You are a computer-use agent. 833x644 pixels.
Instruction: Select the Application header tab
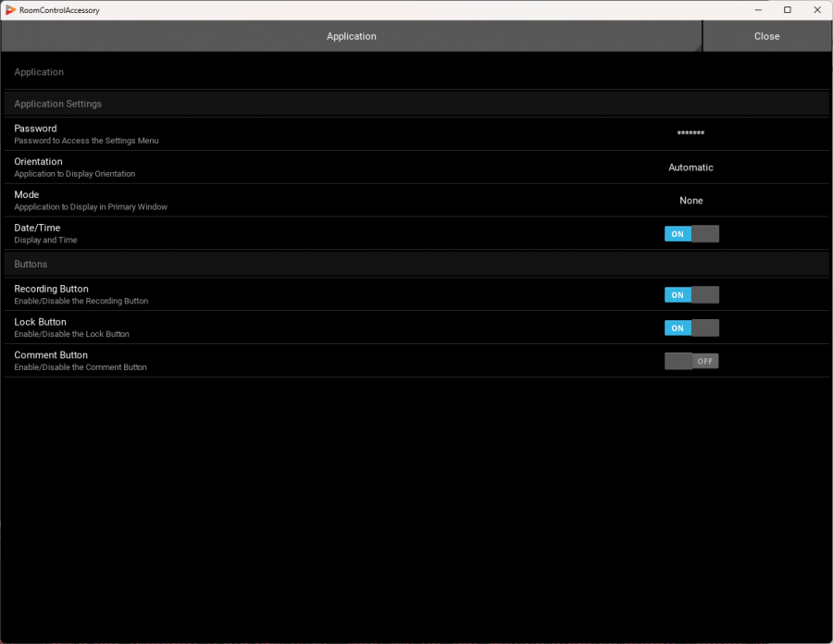[351, 36]
